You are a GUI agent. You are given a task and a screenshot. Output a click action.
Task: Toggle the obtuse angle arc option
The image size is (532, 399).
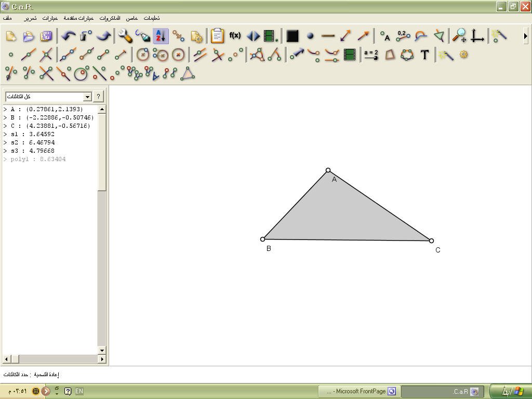[x=421, y=36]
